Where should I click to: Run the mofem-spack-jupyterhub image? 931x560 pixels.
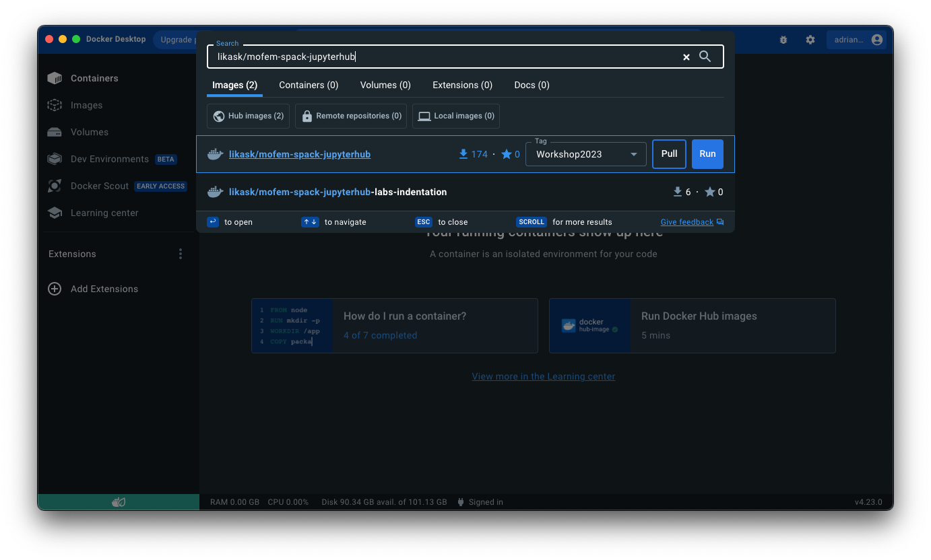tap(707, 154)
